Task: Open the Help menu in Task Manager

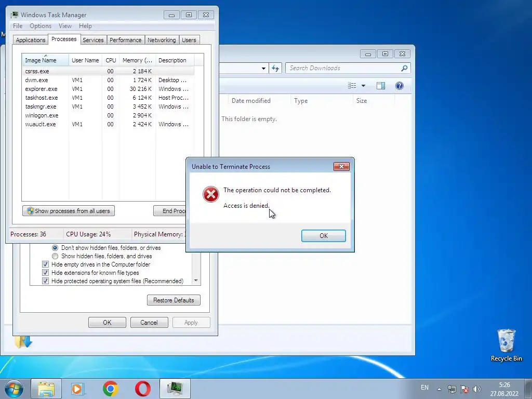Action: (x=85, y=26)
